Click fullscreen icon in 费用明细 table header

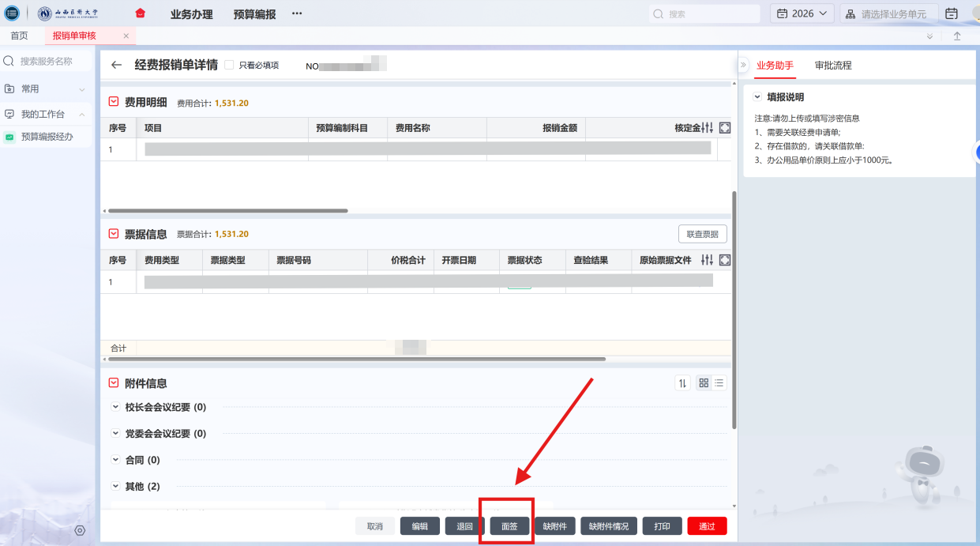(x=724, y=128)
